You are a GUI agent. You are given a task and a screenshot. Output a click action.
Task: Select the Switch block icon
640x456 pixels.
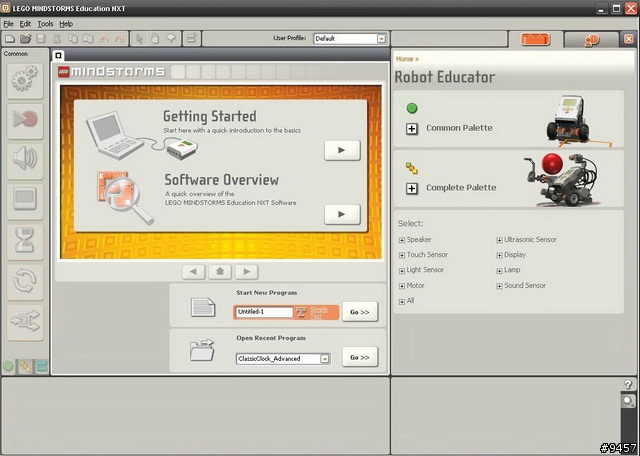click(25, 322)
